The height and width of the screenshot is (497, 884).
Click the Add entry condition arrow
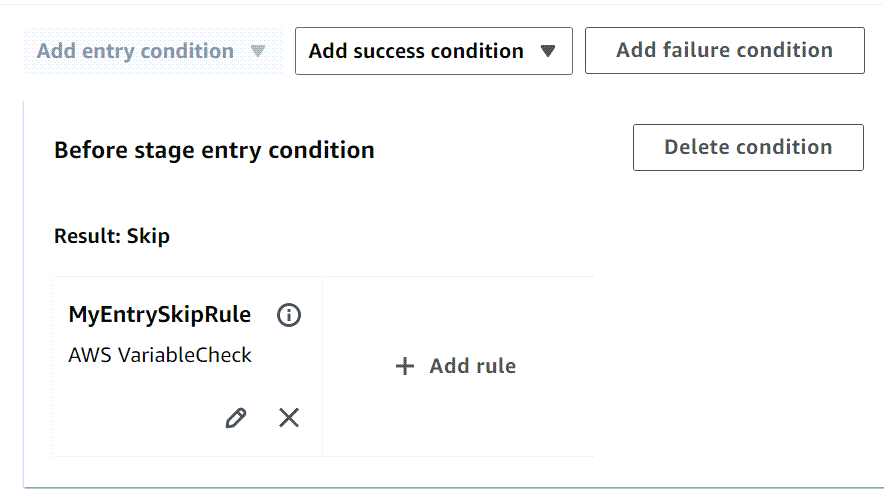[x=258, y=52]
